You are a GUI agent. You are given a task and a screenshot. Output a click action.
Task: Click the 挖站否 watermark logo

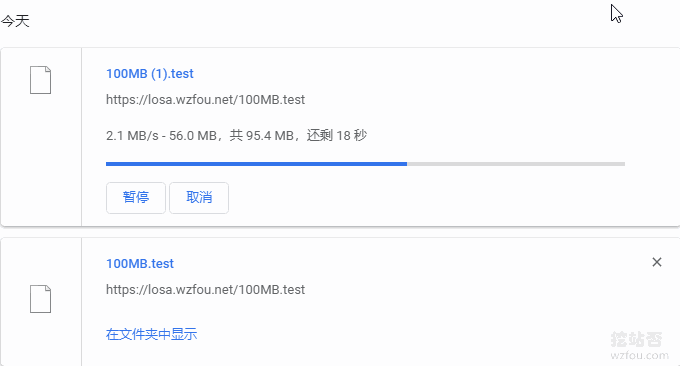(636, 339)
